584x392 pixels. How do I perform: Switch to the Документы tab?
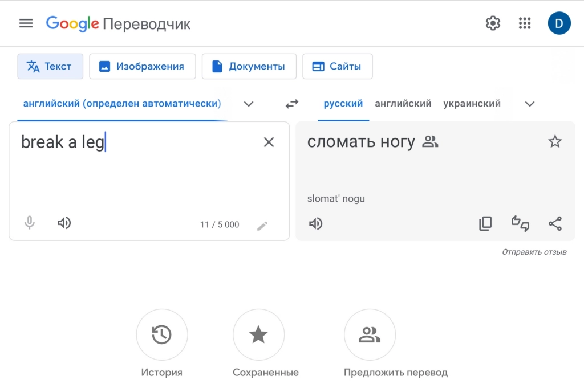249,66
